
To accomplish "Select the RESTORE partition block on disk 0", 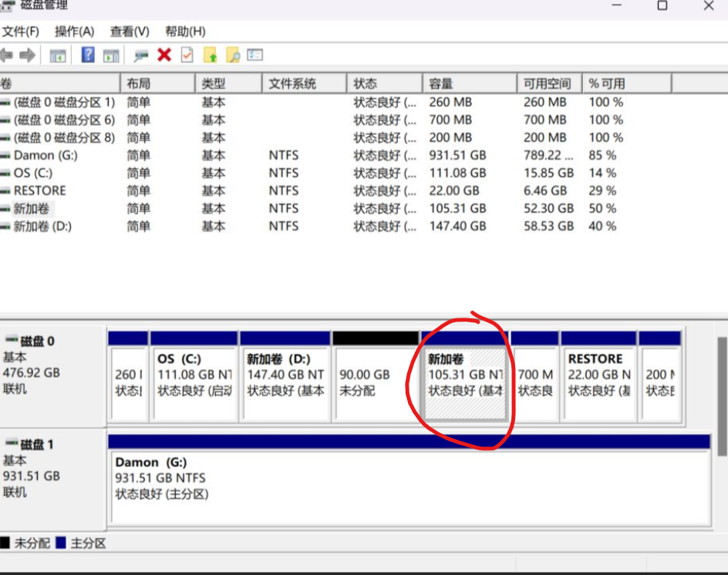I will (x=598, y=376).
